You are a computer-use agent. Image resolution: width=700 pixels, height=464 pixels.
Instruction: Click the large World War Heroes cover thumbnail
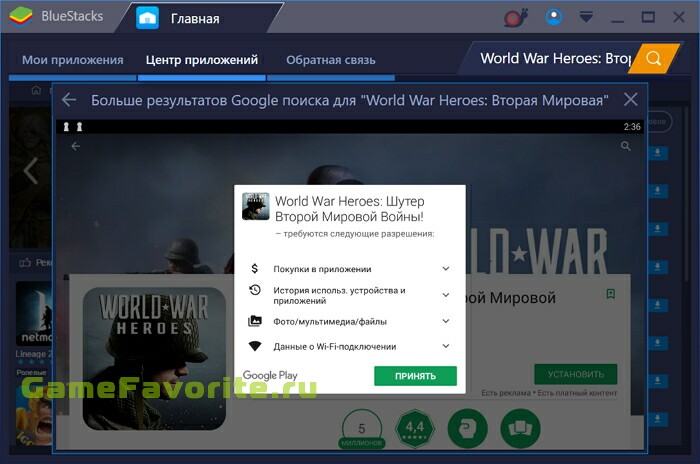tap(154, 358)
